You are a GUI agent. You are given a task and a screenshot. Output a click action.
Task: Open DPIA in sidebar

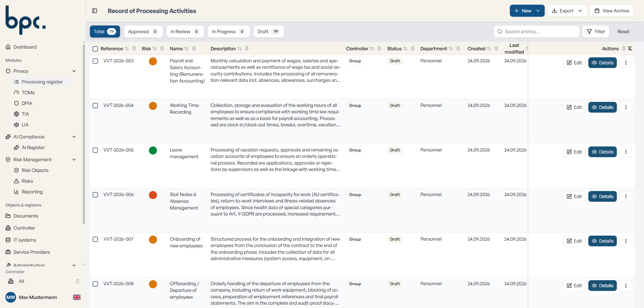(x=27, y=103)
